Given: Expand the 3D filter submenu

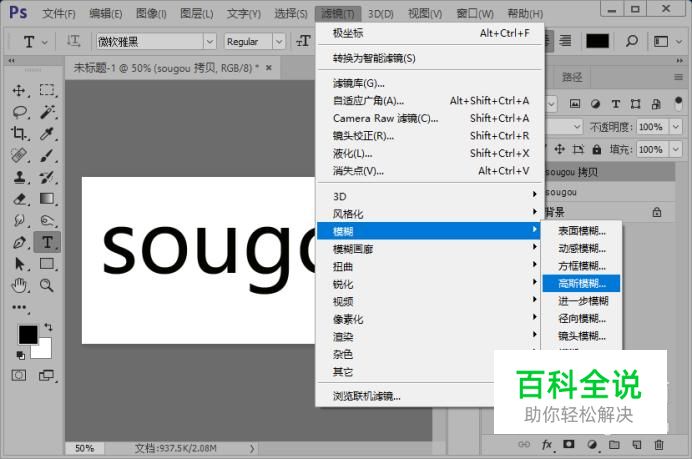Looking at the screenshot, I should tap(430, 196).
